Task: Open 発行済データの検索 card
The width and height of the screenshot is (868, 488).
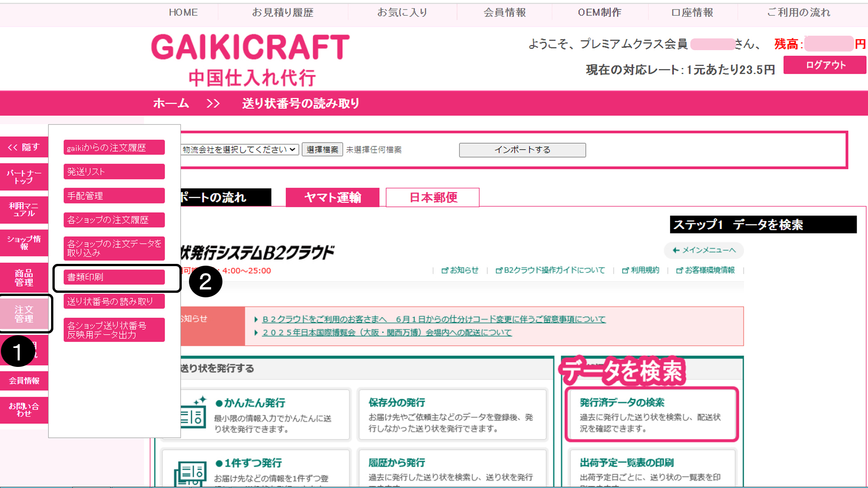Action: tap(651, 414)
